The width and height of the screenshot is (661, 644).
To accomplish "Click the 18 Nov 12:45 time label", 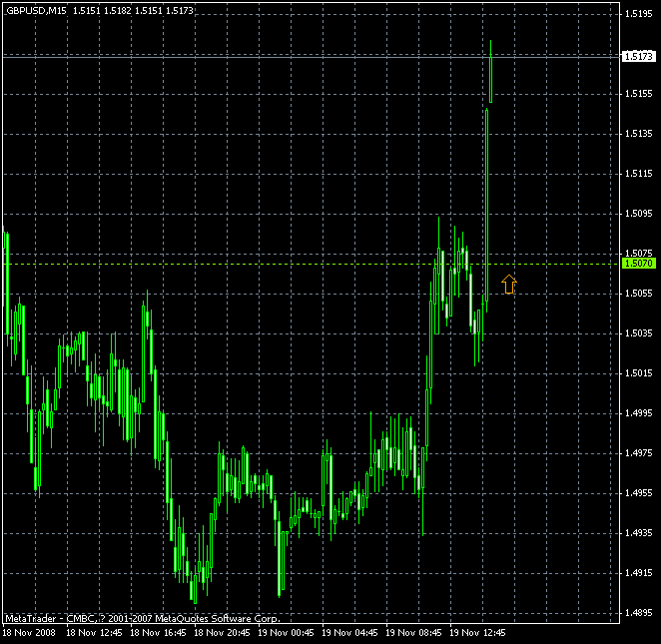I will click(94, 633).
